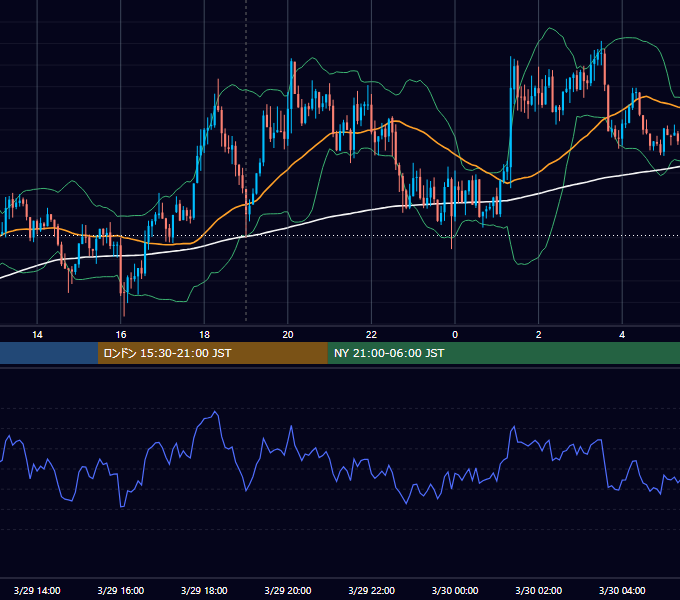
Task: Click the 3/29 16:00 date label
Action: click(121, 590)
